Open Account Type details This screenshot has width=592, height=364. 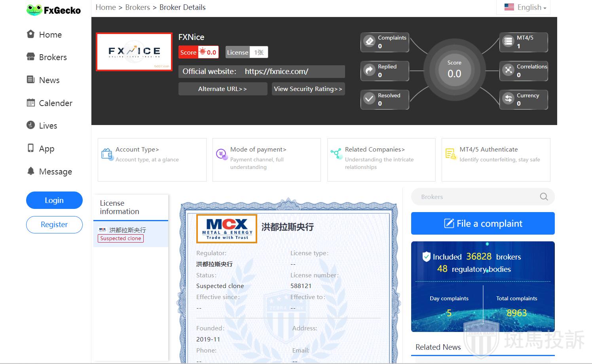(x=137, y=150)
